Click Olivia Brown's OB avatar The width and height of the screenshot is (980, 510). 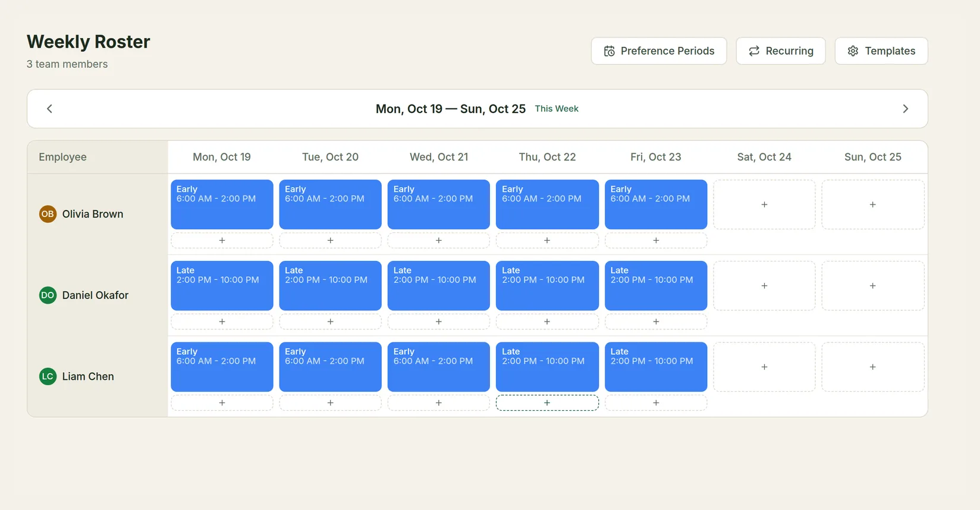[x=48, y=214]
